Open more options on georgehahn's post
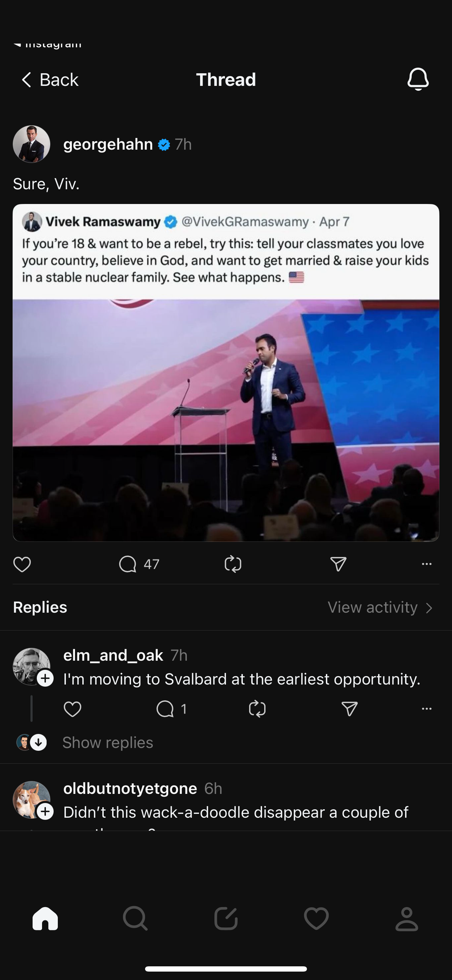452x980 pixels. coord(426,564)
